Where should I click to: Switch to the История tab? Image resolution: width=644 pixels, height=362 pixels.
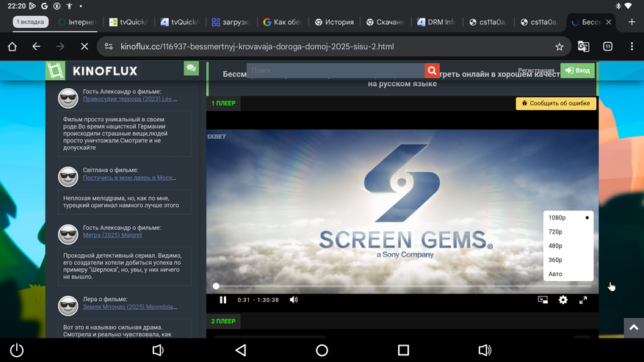point(334,22)
